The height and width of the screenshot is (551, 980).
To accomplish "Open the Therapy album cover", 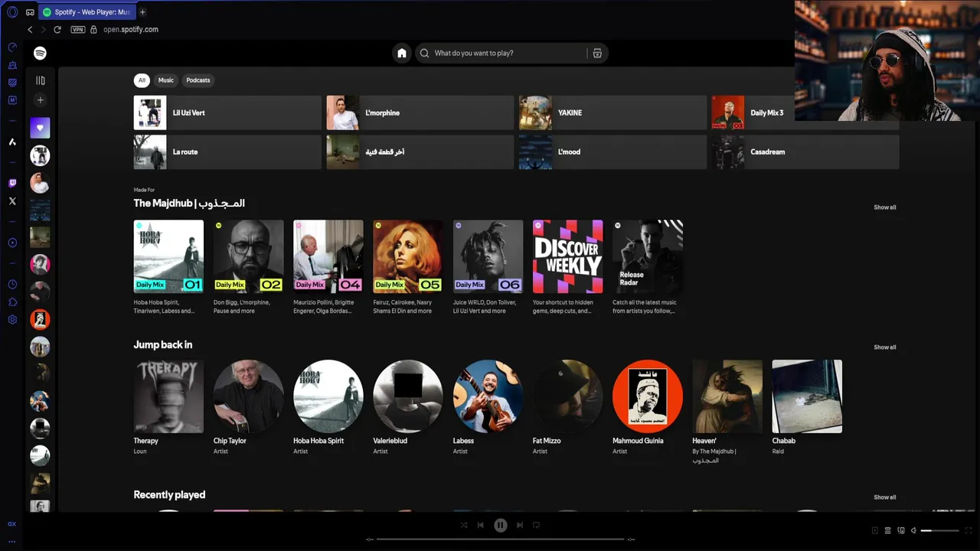I will (168, 396).
